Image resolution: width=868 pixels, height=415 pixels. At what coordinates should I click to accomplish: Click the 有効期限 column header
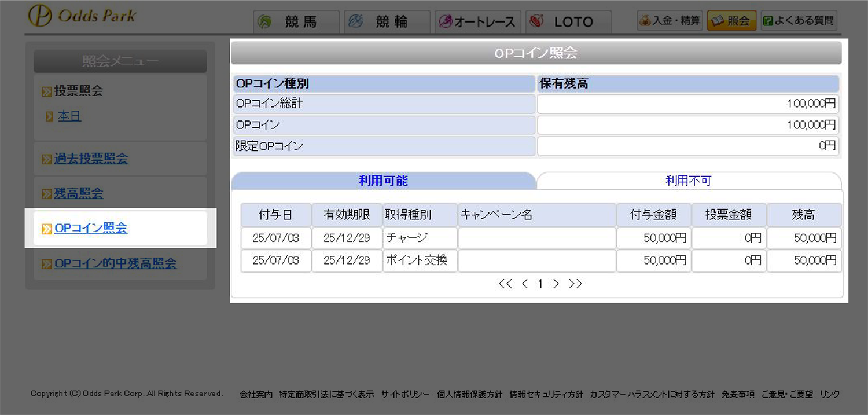coord(347,215)
